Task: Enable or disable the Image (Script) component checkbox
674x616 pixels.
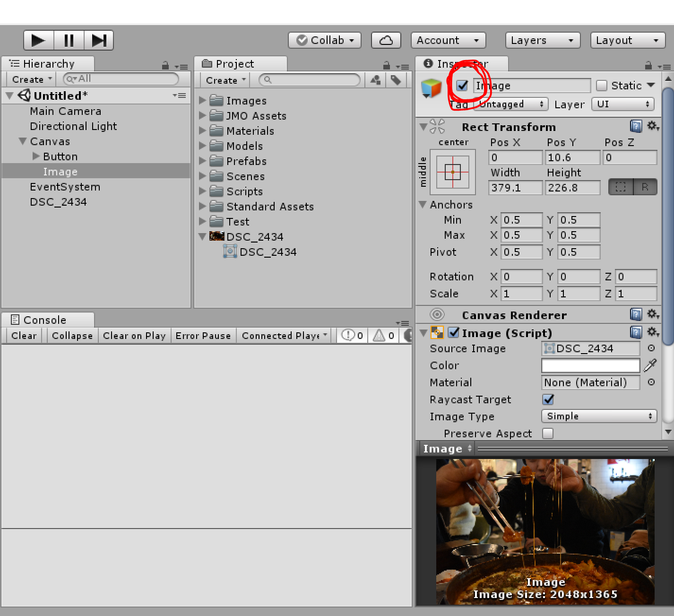Action: point(454,332)
